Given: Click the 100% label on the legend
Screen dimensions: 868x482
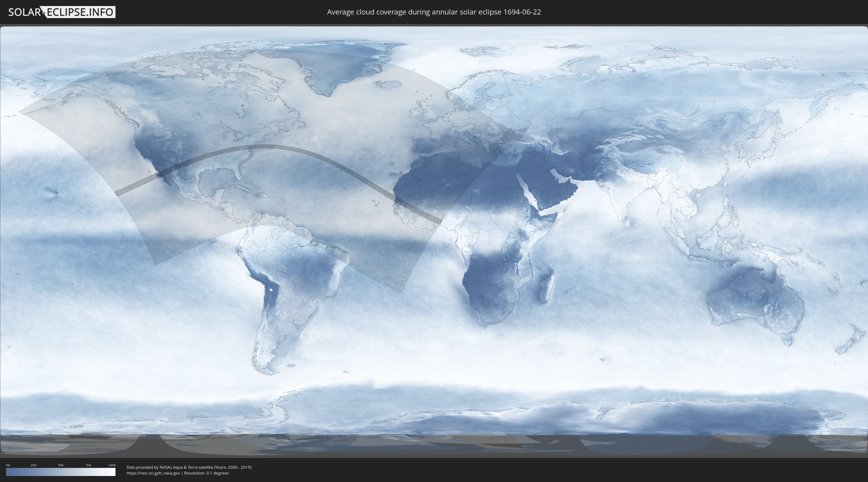Looking at the screenshot, I should coord(112,465).
